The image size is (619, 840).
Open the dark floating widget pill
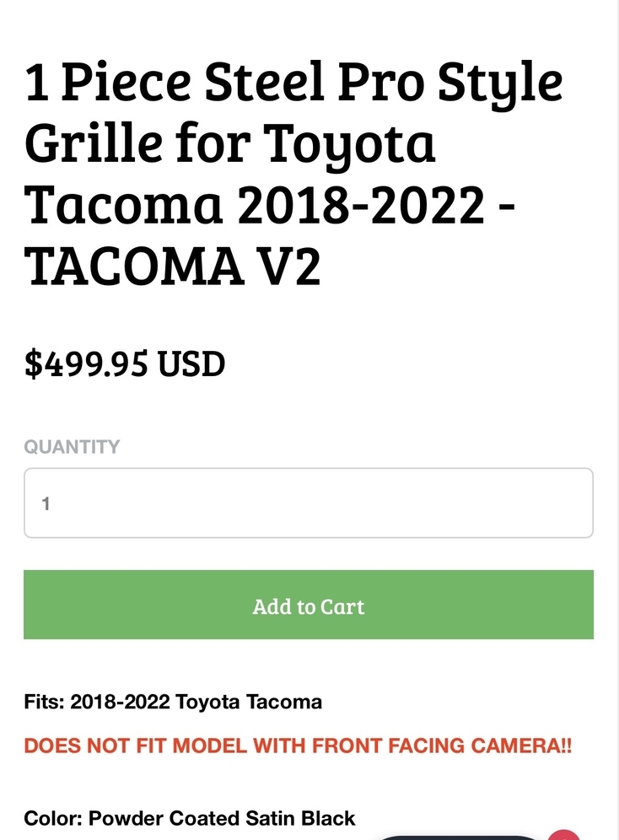460,837
